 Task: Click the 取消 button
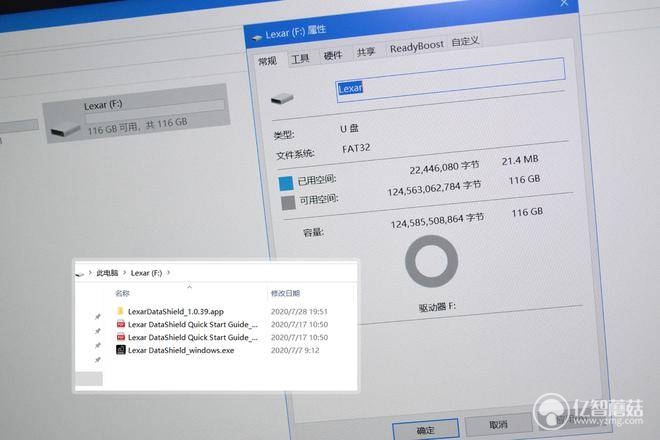pos(499,424)
